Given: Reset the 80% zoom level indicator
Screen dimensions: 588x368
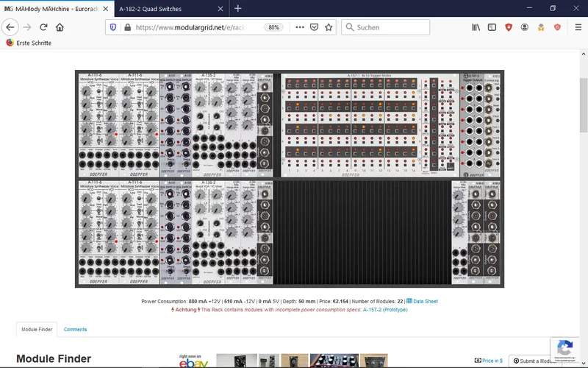Looking at the screenshot, I should [x=273, y=27].
